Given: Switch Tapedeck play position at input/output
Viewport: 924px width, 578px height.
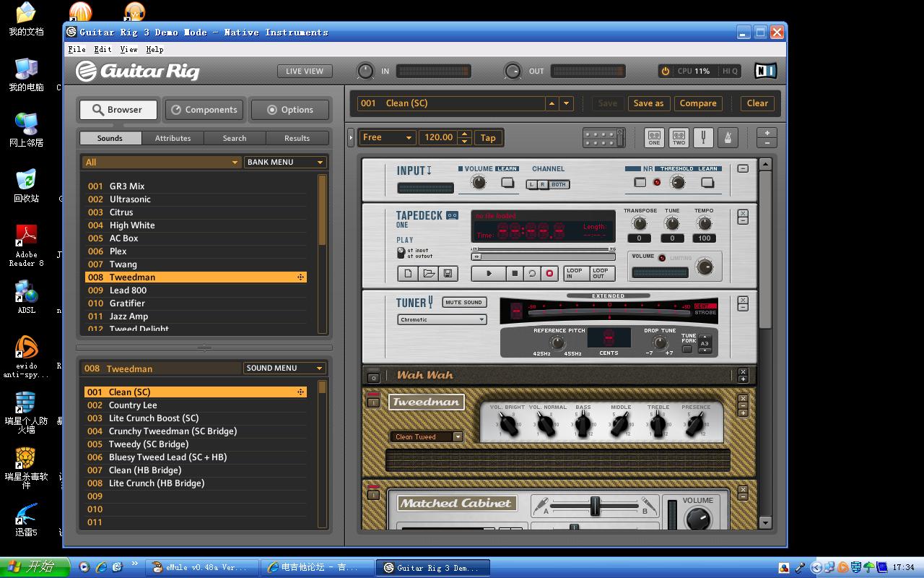Looking at the screenshot, I should coord(401,253).
